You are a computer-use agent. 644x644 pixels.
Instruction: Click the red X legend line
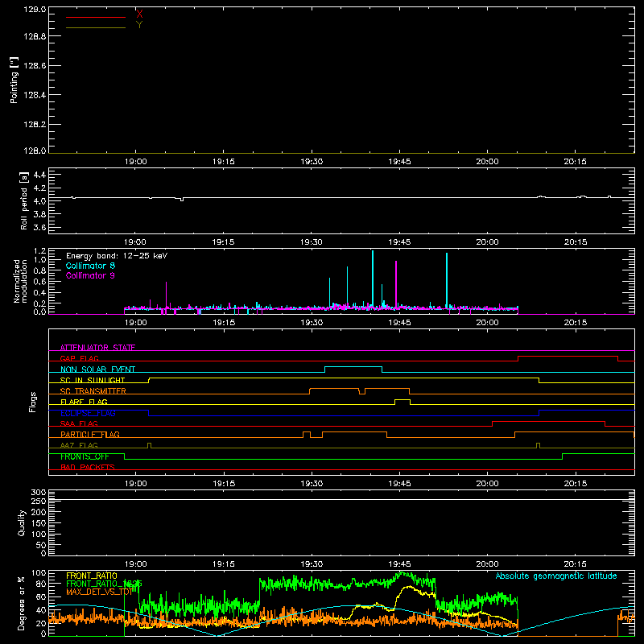(x=95, y=17)
